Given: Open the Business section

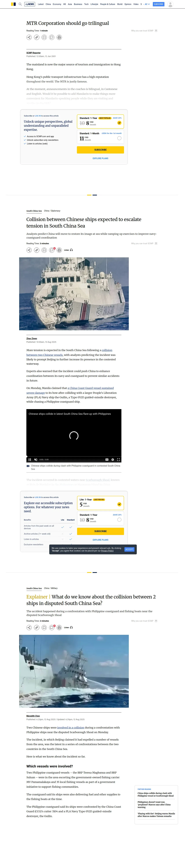Looking at the screenshot, I should 78,4.
